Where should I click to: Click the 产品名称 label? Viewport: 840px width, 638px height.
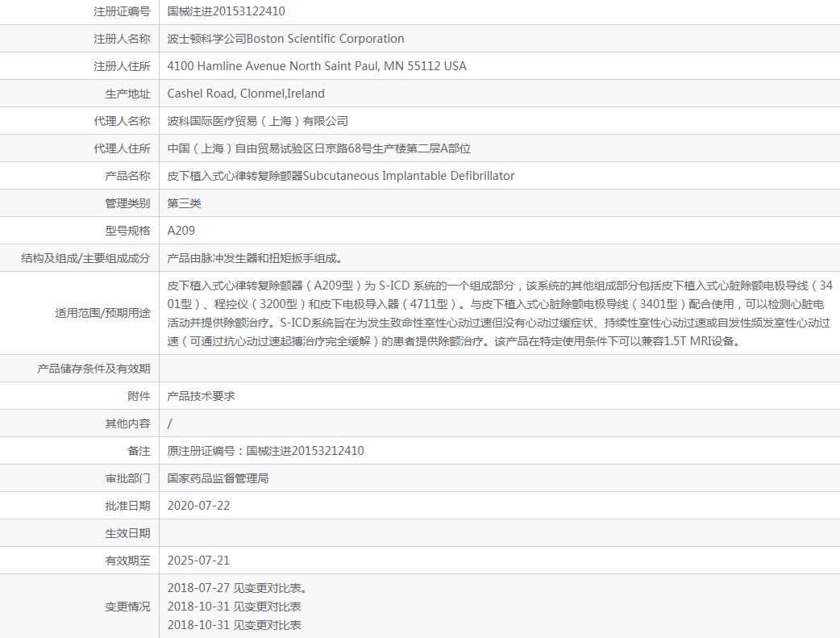pyautogui.click(x=127, y=176)
